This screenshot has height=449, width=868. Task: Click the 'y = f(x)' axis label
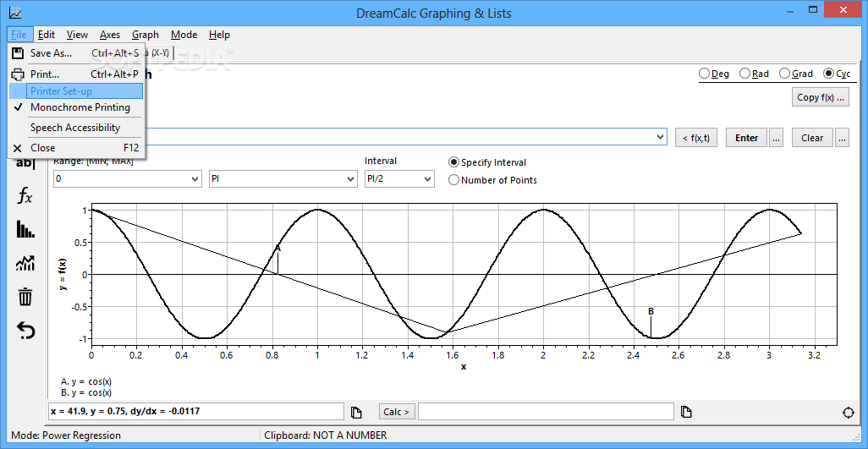(63, 275)
